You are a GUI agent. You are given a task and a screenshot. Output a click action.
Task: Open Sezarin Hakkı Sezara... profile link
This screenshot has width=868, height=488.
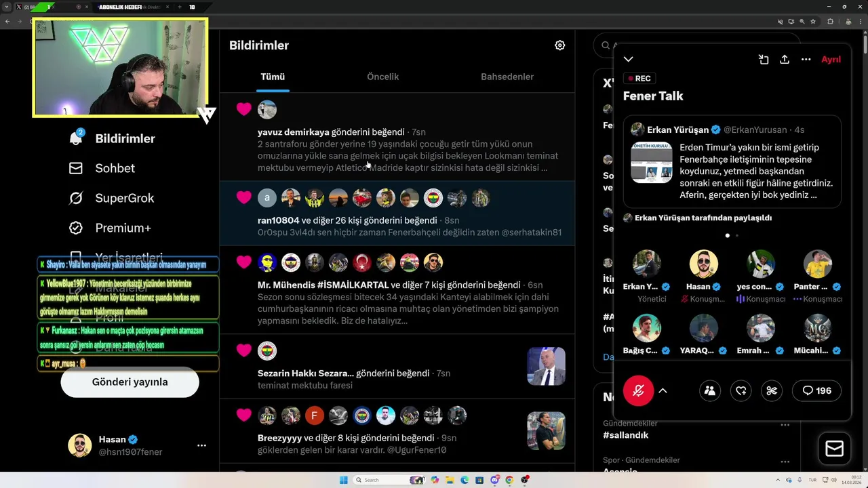coord(306,373)
